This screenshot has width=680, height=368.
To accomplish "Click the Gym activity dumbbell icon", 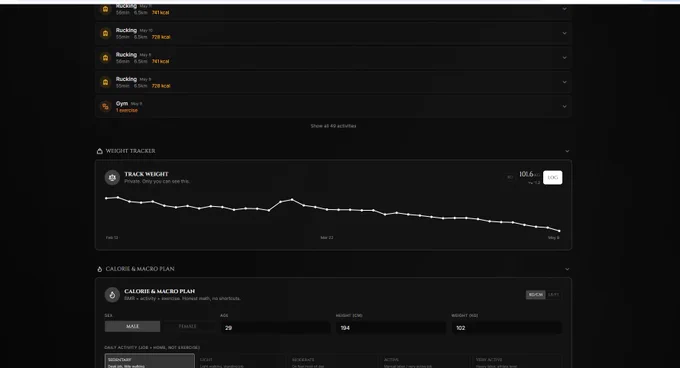I will click(x=105, y=107).
